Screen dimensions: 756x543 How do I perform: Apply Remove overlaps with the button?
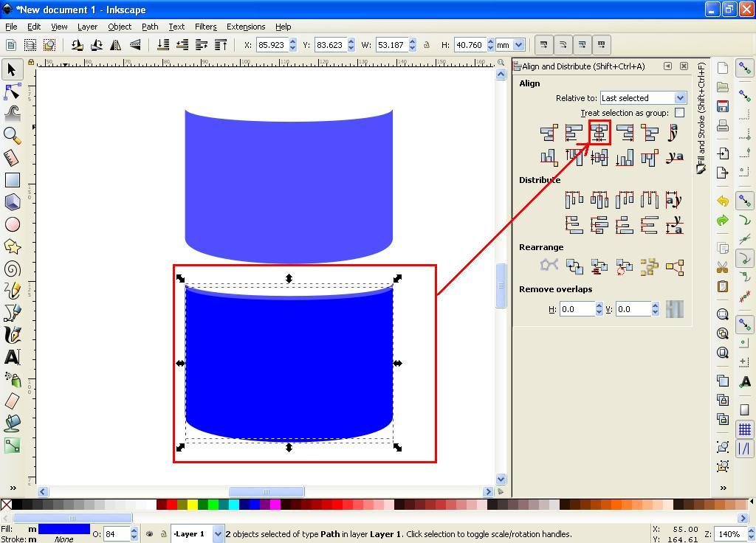tap(674, 308)
